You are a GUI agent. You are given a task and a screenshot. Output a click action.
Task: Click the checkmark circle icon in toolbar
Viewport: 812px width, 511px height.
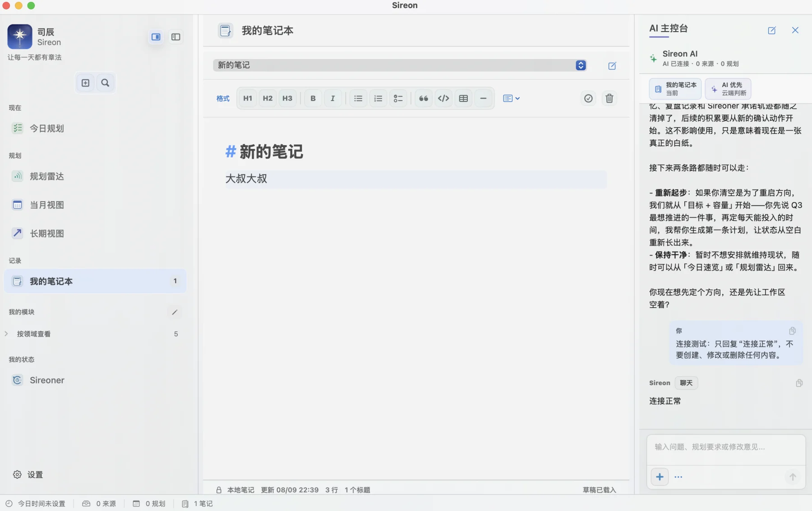[588, 98]
